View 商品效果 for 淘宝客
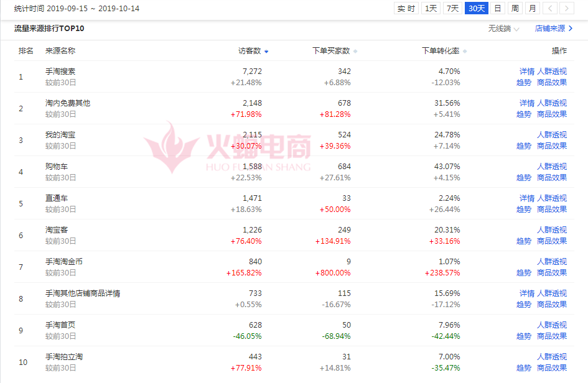Viewport: 588px width, 383px height. point(552,241)
